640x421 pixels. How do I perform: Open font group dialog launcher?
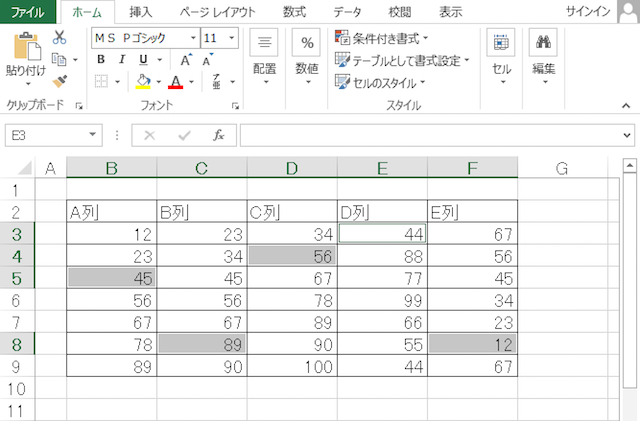[x=235, y=106]
